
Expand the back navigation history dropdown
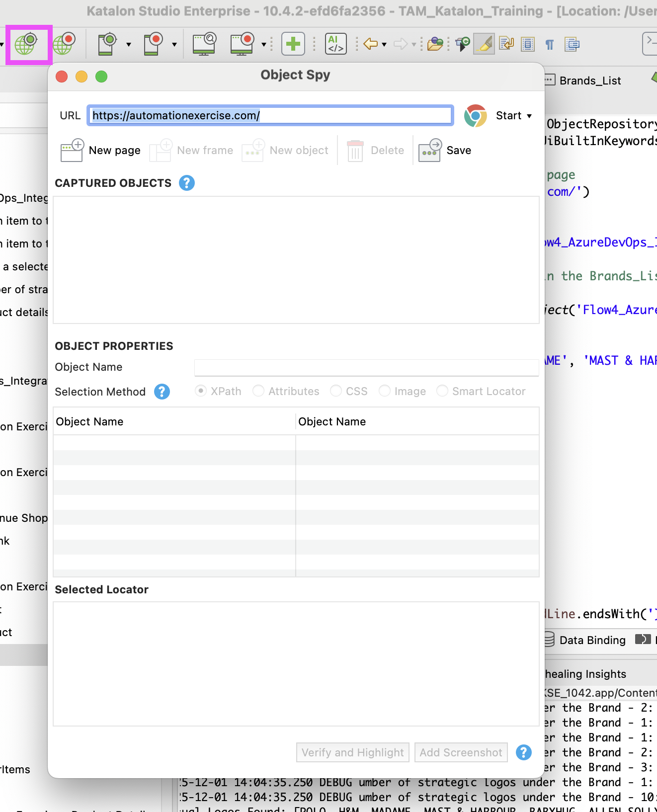pyautogui.click(x=384, y=45)
